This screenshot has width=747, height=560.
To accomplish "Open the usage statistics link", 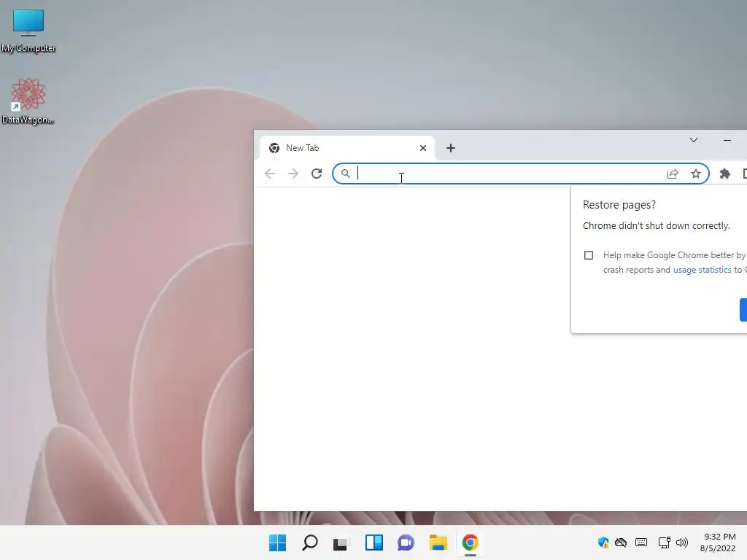I will pos(703,270).
